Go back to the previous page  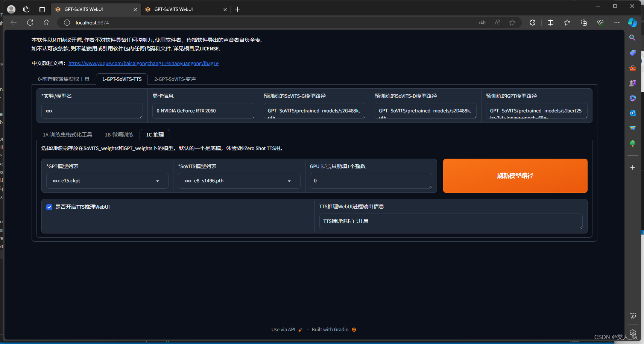tap(14, 23)
